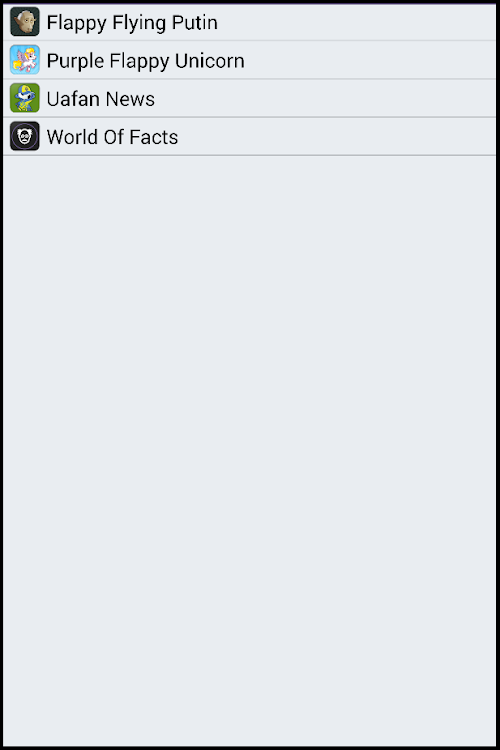Click the black circular face thumbnail
This screenshot has width=500, height=750.
click(25, 136)
